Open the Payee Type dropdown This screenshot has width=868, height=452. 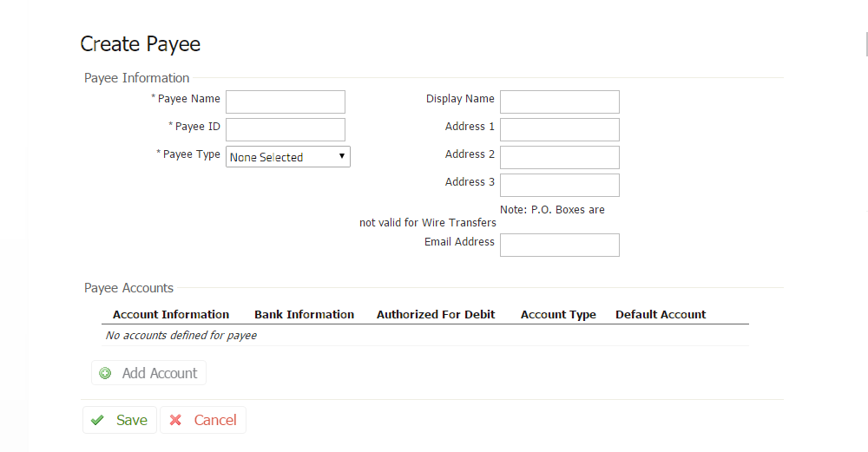pyautogui.click(x=287, y=157)
